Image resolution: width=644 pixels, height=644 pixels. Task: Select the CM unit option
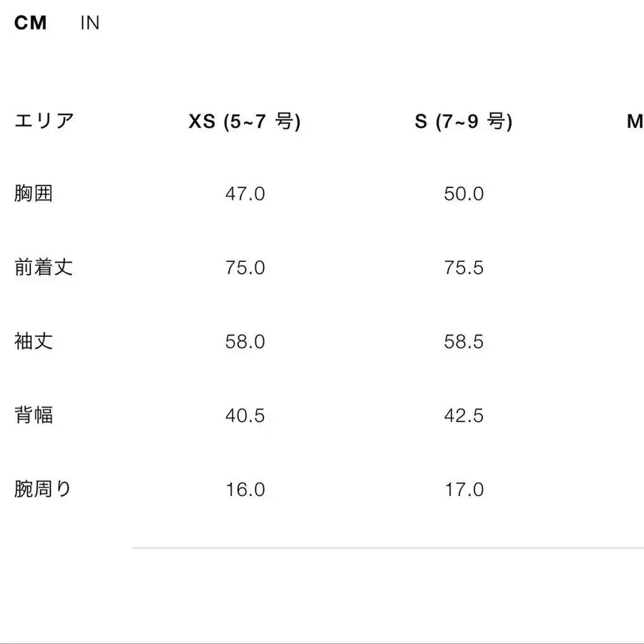30,23
